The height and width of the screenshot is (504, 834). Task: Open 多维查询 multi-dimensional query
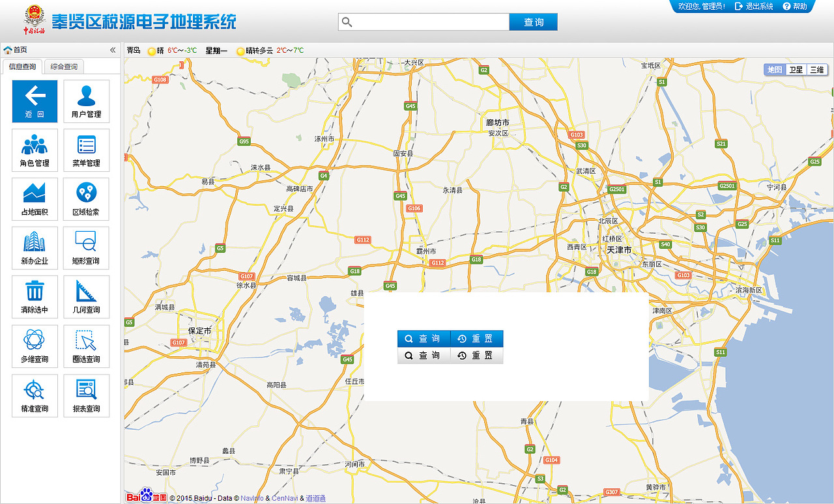coord(35,346)
